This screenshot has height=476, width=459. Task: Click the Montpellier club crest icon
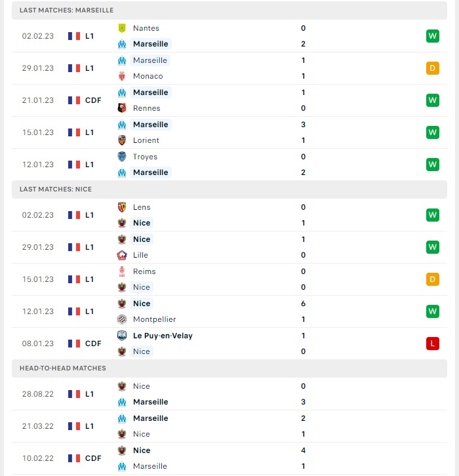click(122, 320)
